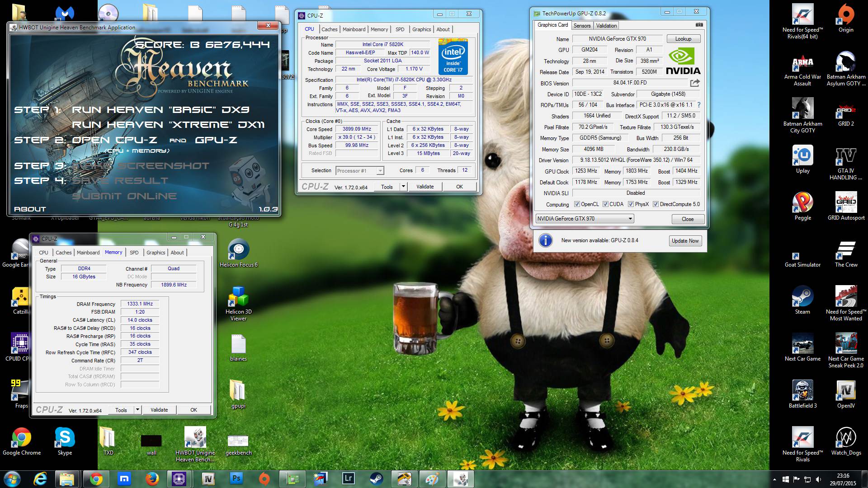Click Lookup button in GPU-Z
The width and height of the screenshot is (868, 488).
click(x=683, y=39)
